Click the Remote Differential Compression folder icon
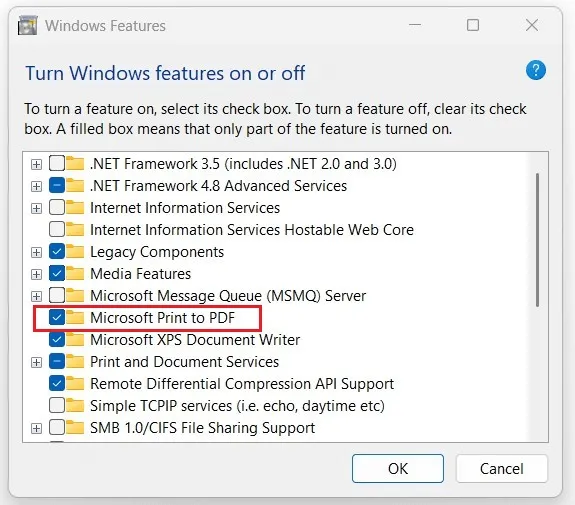The width and height of the screenshot is (575, 505). (x=75, y=384)
